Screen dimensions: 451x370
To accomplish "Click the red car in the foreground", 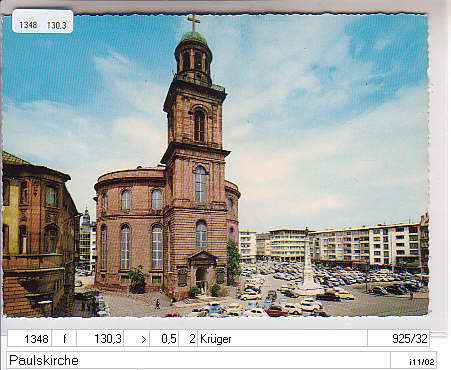I will coord(275,312).
